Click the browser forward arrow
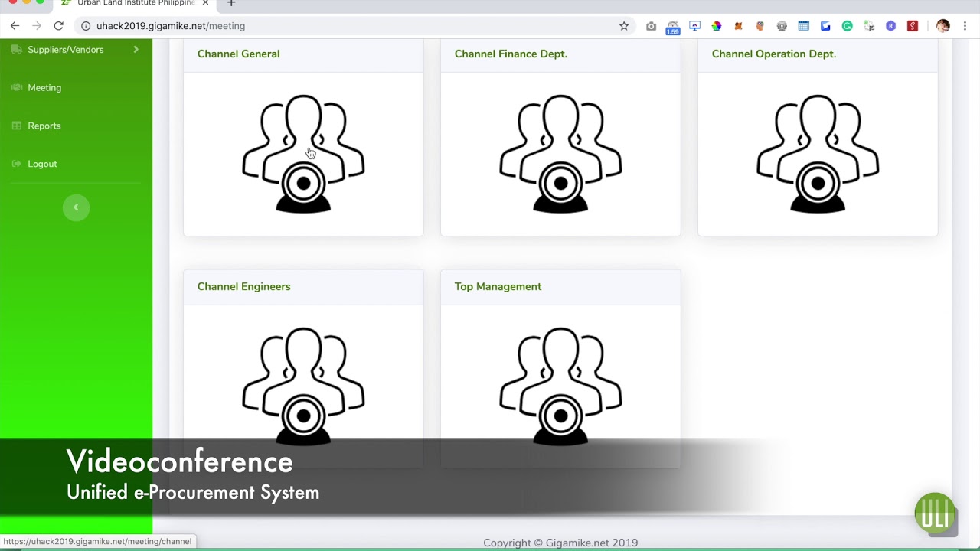The image size is (980, 551). click(x=36, y=26)
